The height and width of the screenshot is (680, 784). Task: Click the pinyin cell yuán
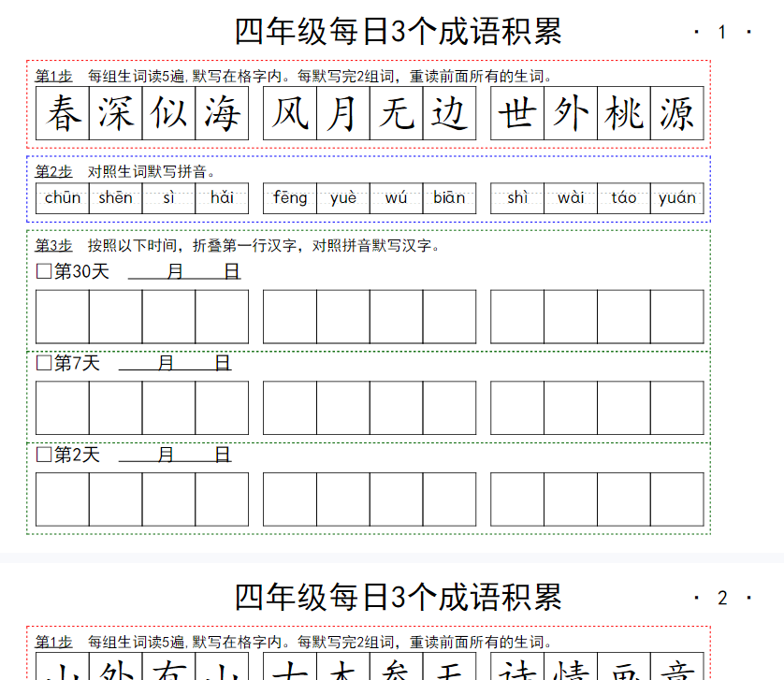point(677,197)
